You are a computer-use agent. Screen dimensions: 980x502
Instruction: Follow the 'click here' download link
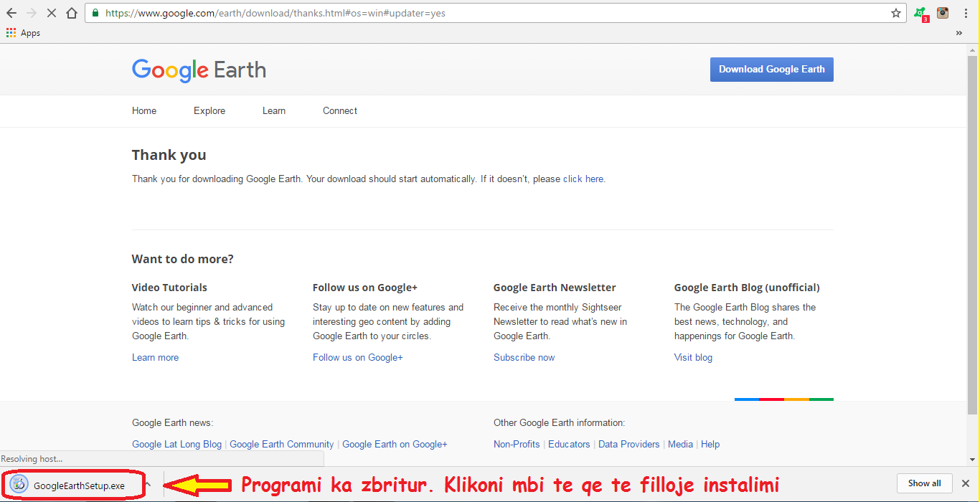click(x=583, y=179)
